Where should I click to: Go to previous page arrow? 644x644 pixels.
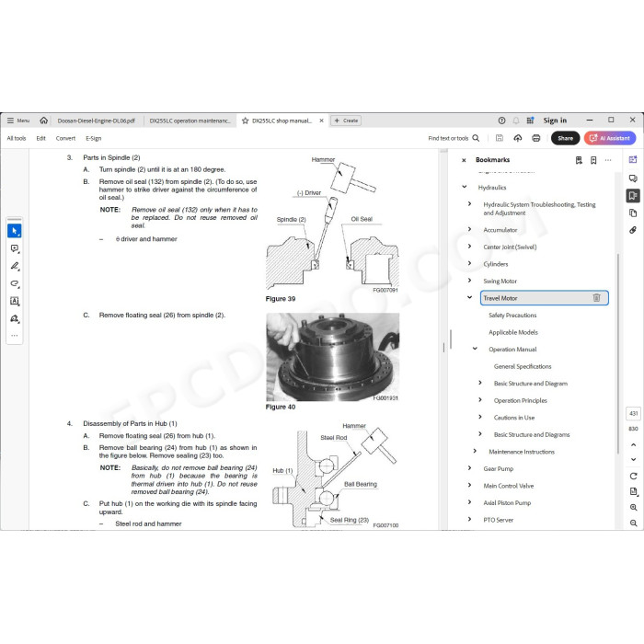tap(633, 444)
